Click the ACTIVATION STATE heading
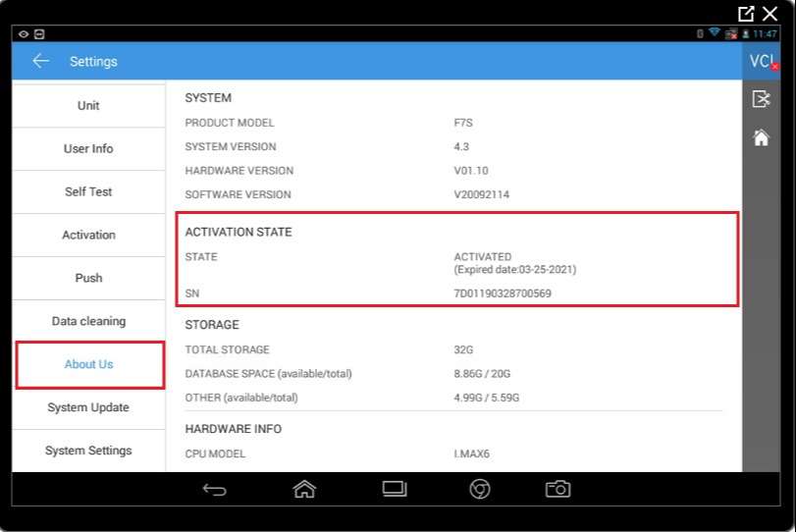This screenshot has width=796, height=532. [x=239, y=232]
